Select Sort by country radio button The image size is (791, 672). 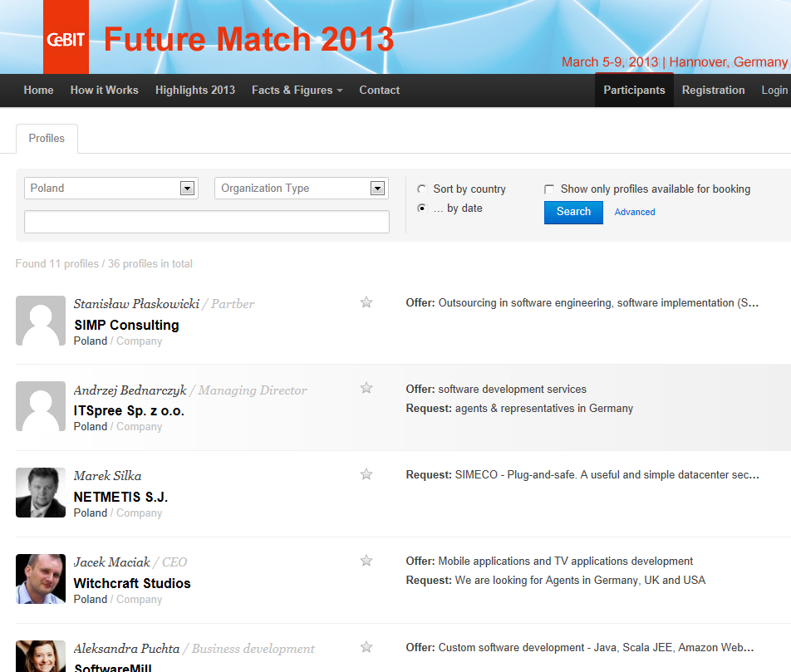click(422, 189)
